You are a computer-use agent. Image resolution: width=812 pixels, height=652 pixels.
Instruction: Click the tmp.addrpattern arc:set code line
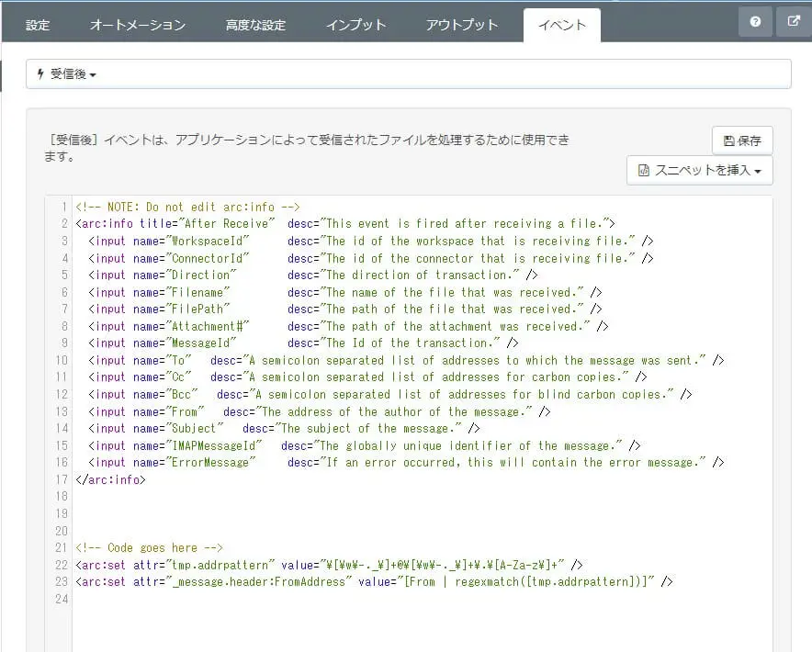pos(329,565)
